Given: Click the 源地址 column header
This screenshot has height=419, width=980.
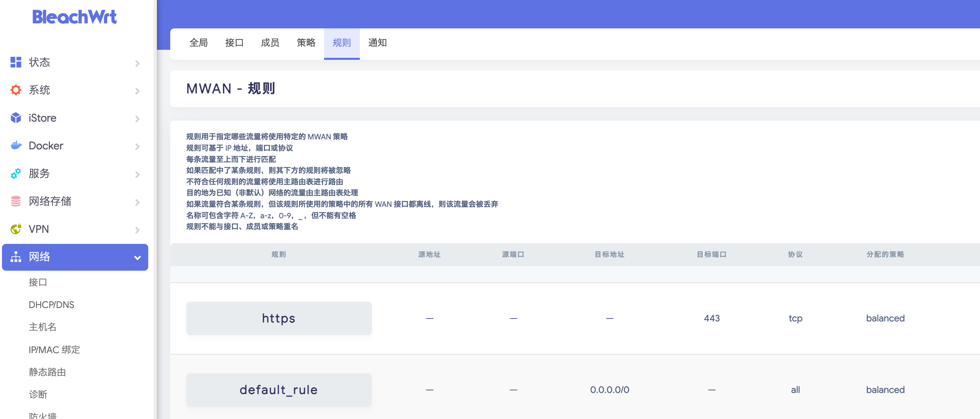Looking at the screenshot, I should (430, 255).
